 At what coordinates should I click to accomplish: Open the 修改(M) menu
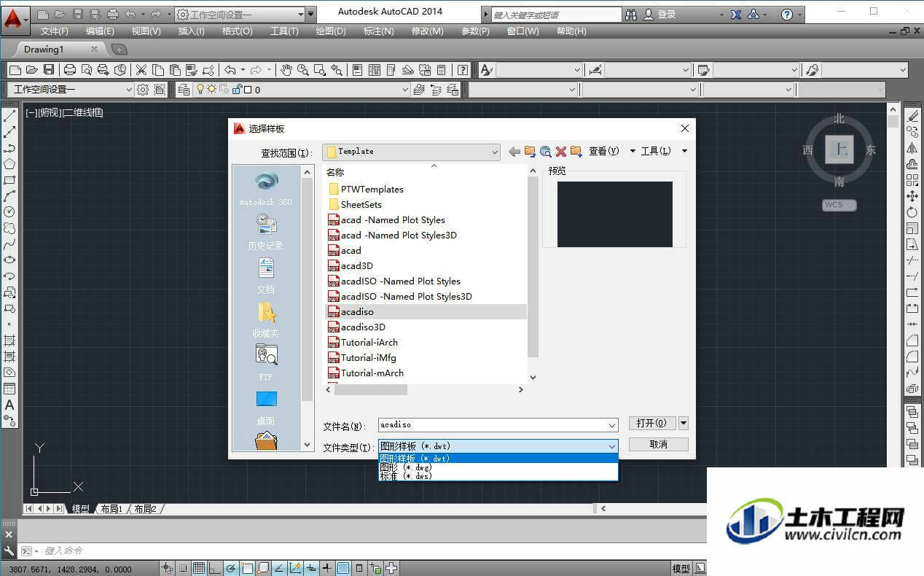[428, 31]
